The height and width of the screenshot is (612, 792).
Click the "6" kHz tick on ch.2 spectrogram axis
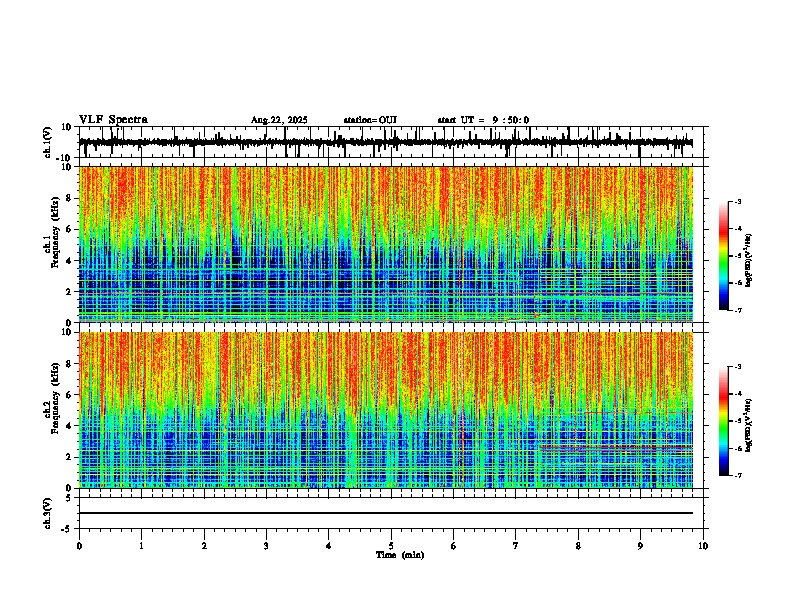coord(69,394)
